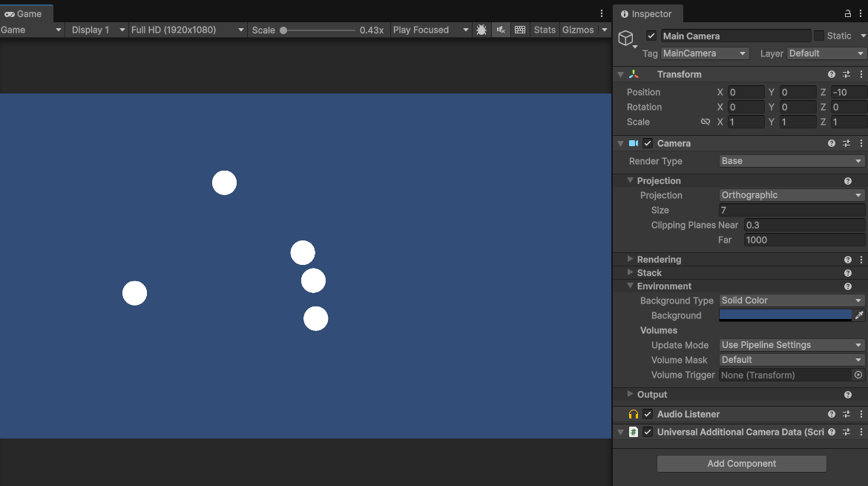
Task: Open the Projection Orthographic dropdown
Action: point(792,195)
